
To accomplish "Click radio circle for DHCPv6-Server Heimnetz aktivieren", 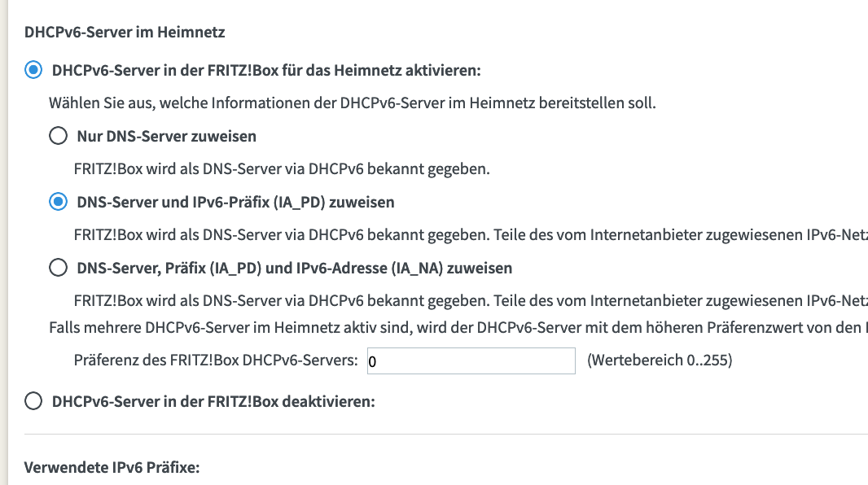I will 33,70.
